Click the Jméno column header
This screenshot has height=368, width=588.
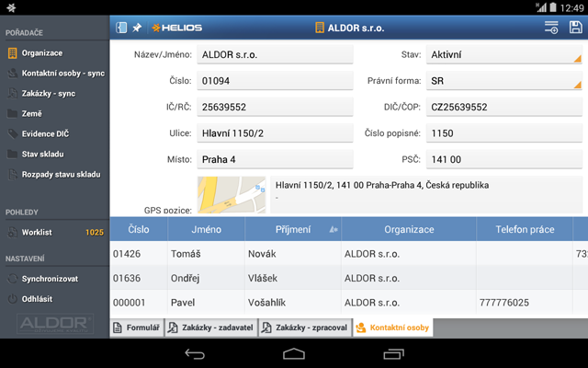pos(206,229)
